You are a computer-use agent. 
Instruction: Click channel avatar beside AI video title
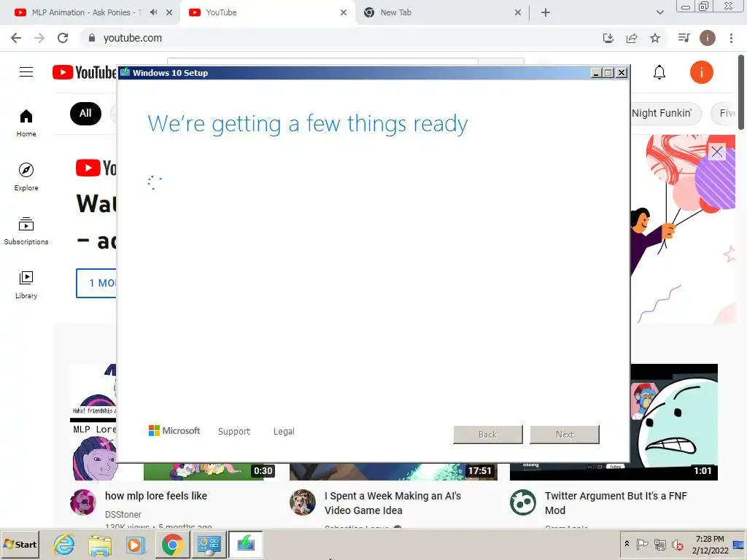click(x=303, y=502)
